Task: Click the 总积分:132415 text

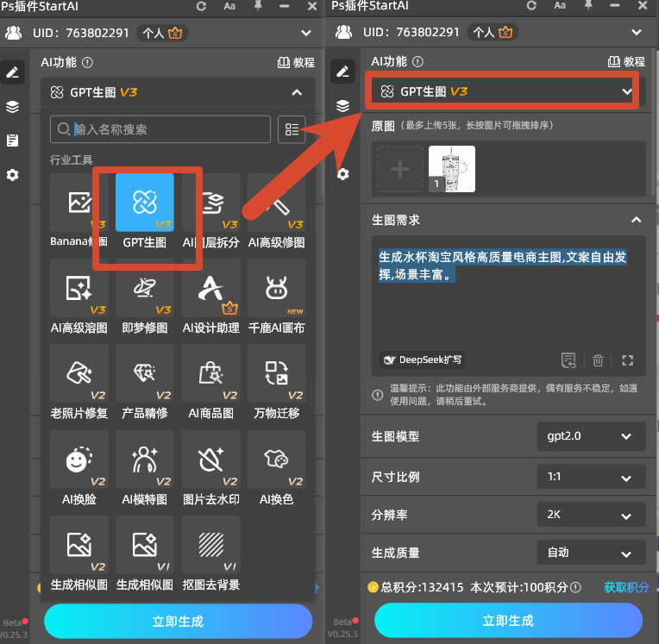Action: click(422, 587)
